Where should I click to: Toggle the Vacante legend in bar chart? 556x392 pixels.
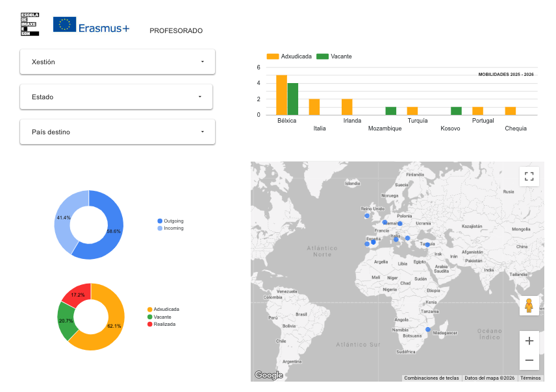pos(335,56)
